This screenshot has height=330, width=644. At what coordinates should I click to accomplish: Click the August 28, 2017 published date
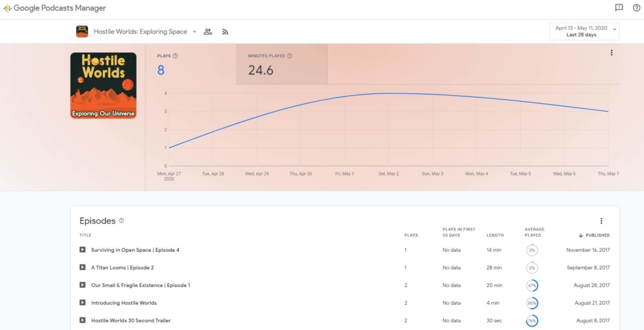coord(592,285)
